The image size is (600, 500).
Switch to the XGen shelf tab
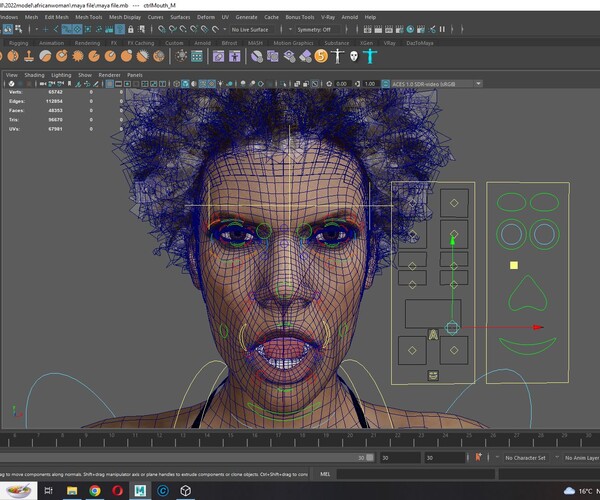coord(366,43)
